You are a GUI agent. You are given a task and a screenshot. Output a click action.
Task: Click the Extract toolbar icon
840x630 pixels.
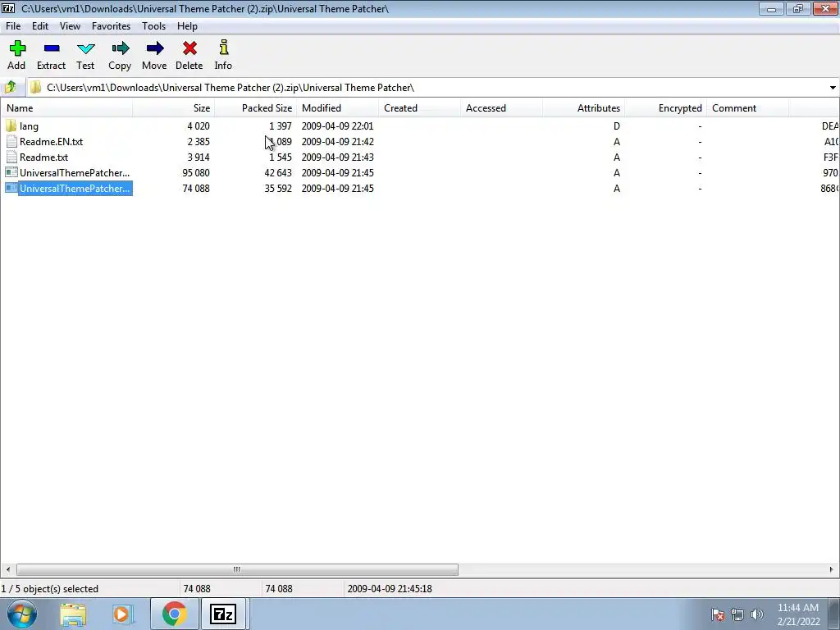coord(52,48)
